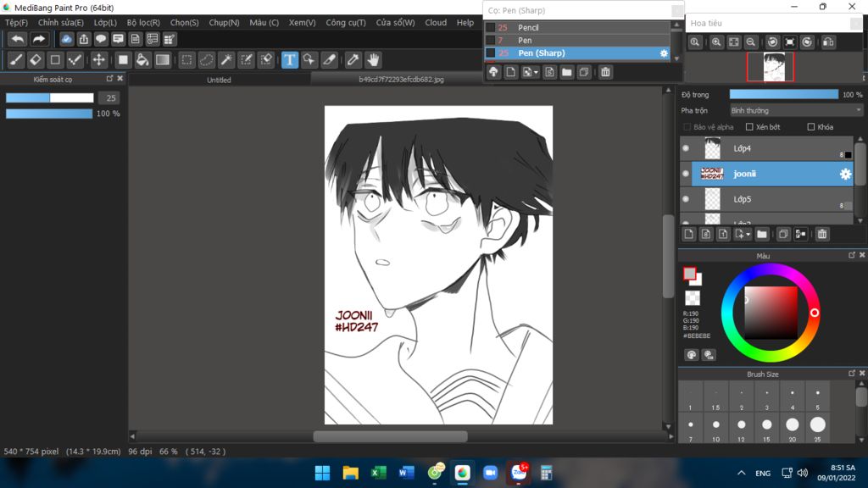868x488 pixels.
Task: Click the speech bubble icon
Action: click(101, 39)
